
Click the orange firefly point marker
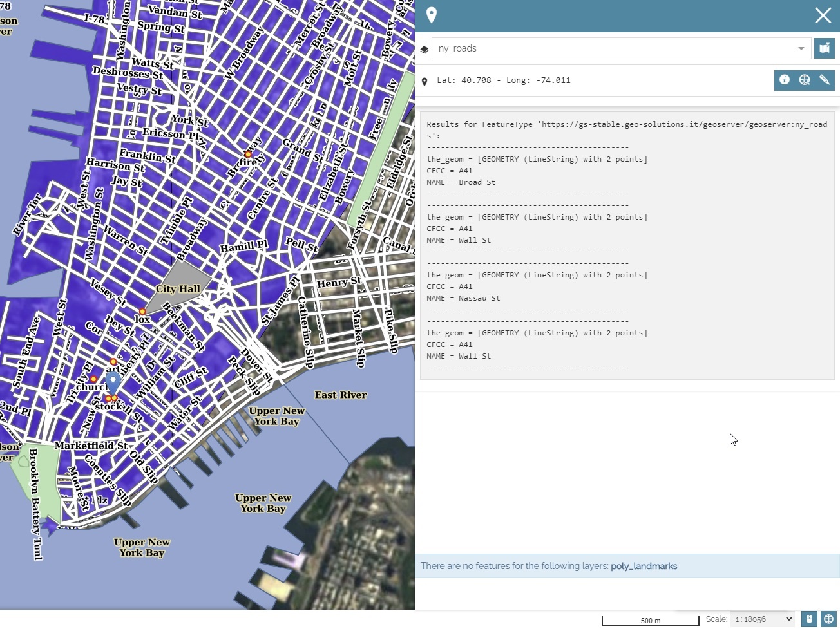click(x=247, y=154)
